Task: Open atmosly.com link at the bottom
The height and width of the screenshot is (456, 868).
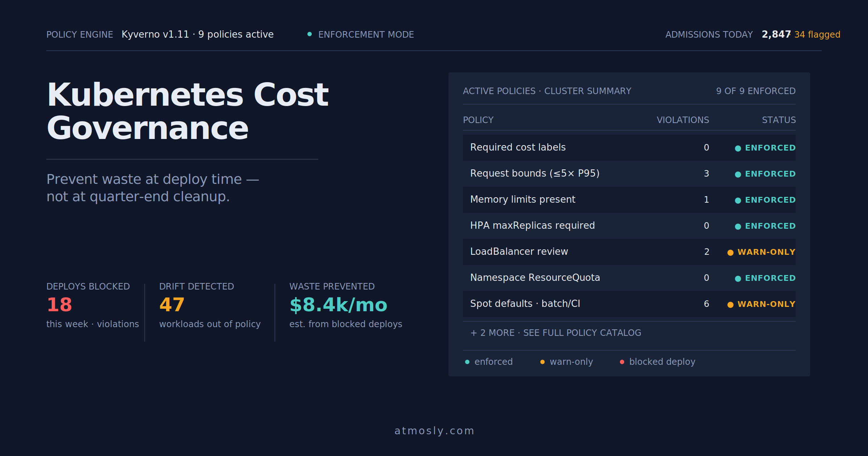Action: (434, 431)
